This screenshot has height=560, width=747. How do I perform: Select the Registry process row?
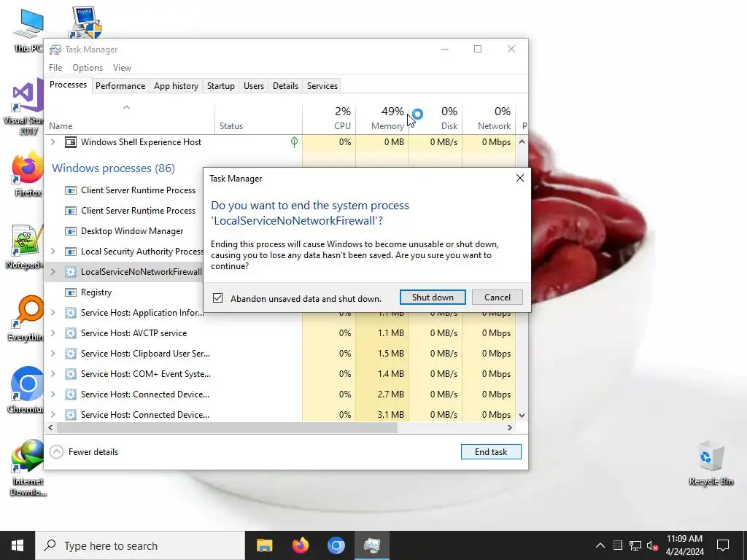click(96, 292)
